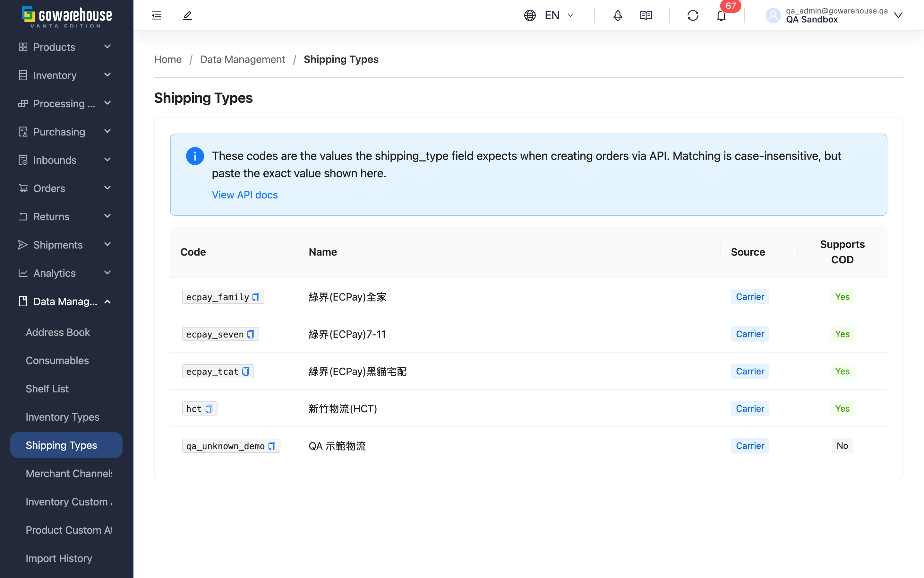Open the QA Sandbox account dropdown
924x578 pixels.
898,15
